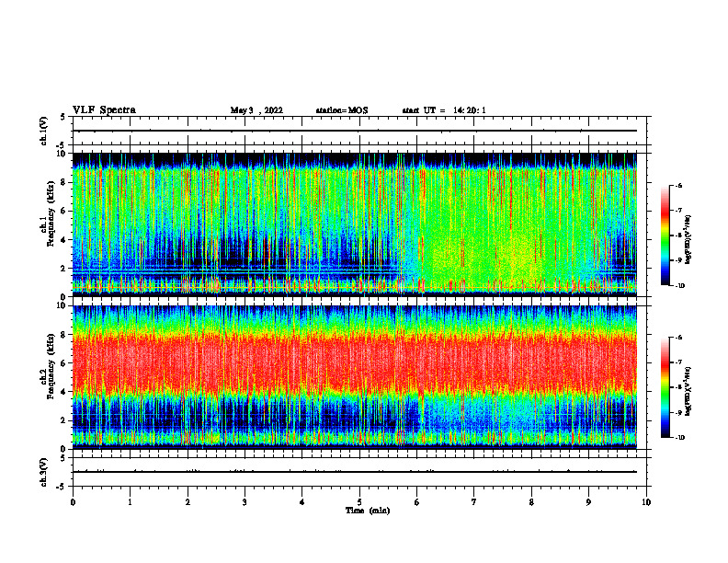This screenshot has height=563, width=728.
Task: Click the date 'May 3, 2022'
Action: click(x=256, y=110)
